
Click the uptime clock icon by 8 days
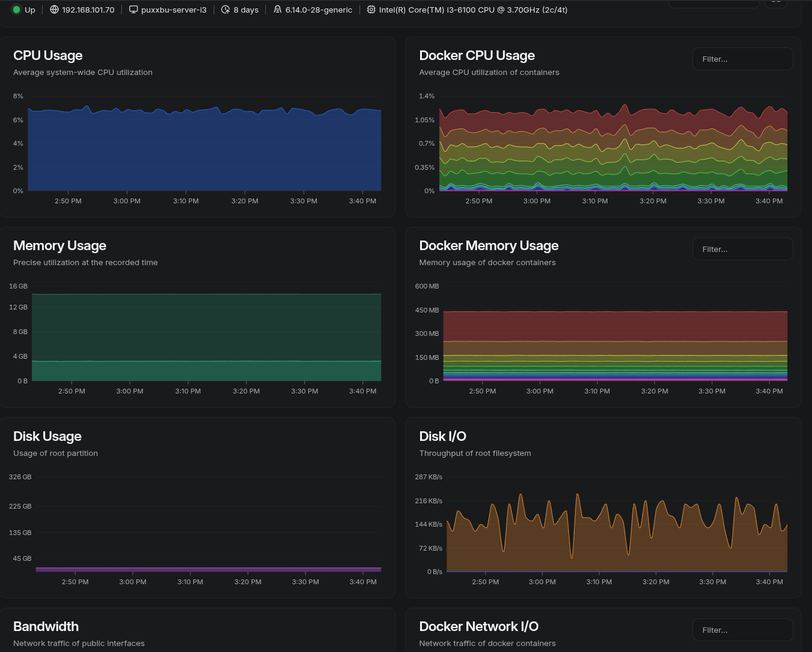[x=226, y=10]
